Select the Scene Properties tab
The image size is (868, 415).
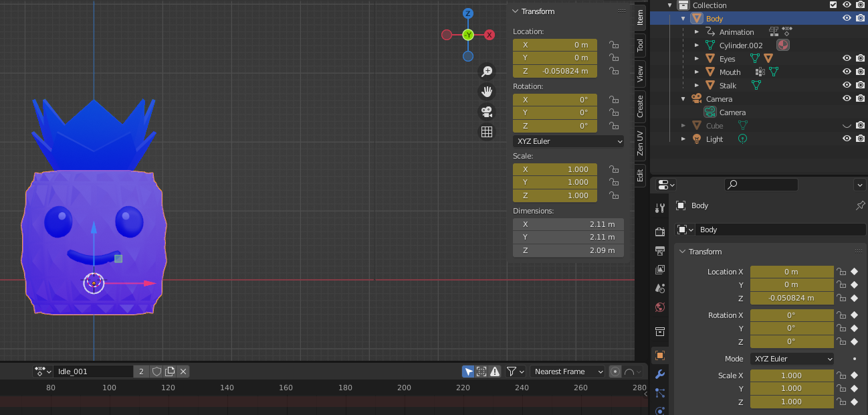pyautogui.click(x=660, y=288)
